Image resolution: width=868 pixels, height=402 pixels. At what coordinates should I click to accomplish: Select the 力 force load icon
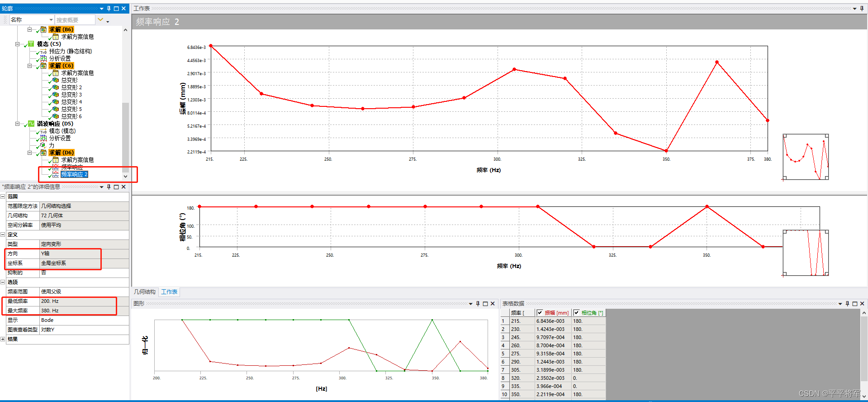click(43, 145)
